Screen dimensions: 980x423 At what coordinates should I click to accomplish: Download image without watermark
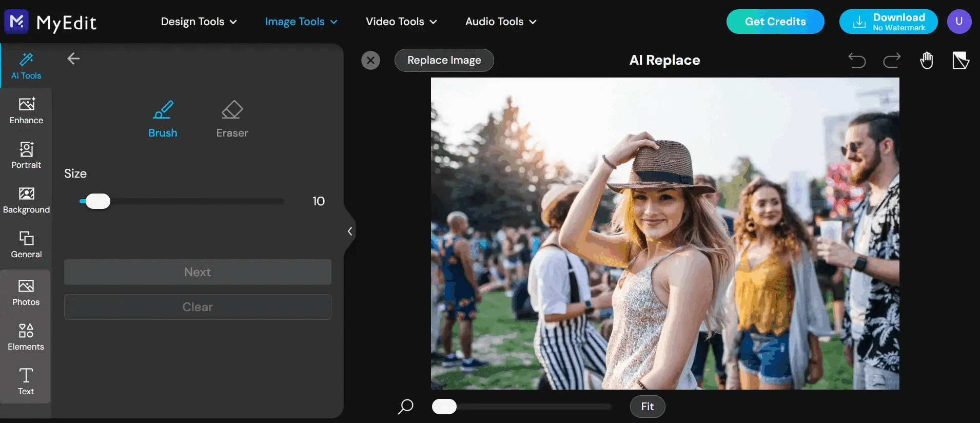[888, 22]
